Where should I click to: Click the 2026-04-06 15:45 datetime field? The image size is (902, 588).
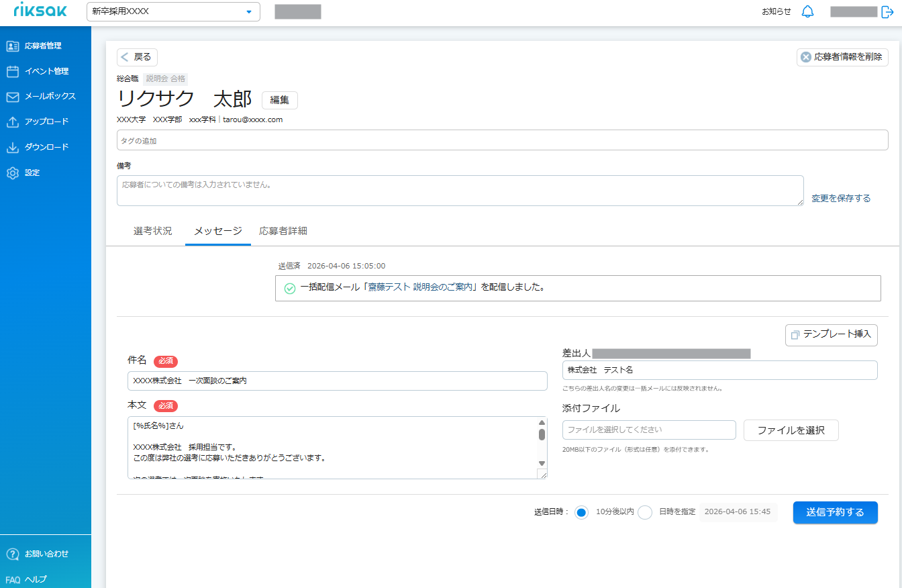(x=738, y=512)
